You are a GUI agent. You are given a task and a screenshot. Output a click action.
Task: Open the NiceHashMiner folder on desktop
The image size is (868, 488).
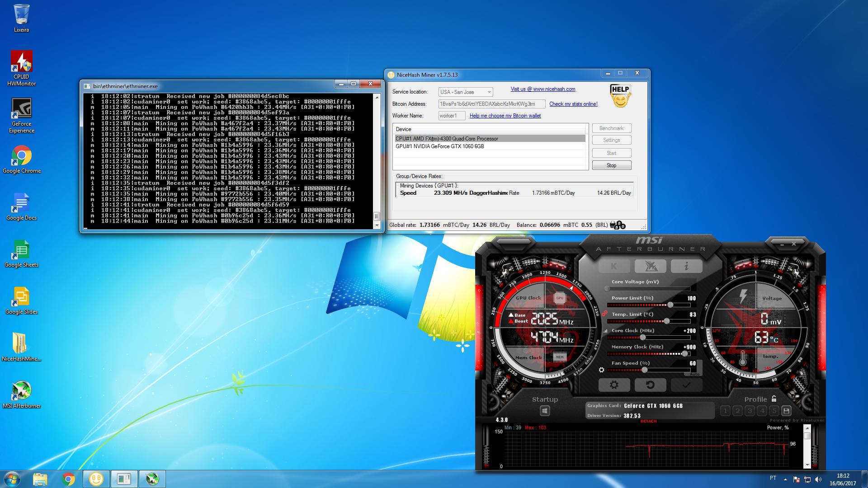[x=21, y=347]
